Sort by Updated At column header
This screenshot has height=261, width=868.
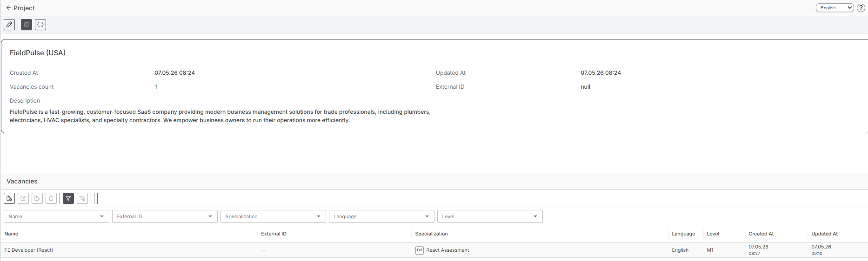pyautogui.click(x=824, y=234)
